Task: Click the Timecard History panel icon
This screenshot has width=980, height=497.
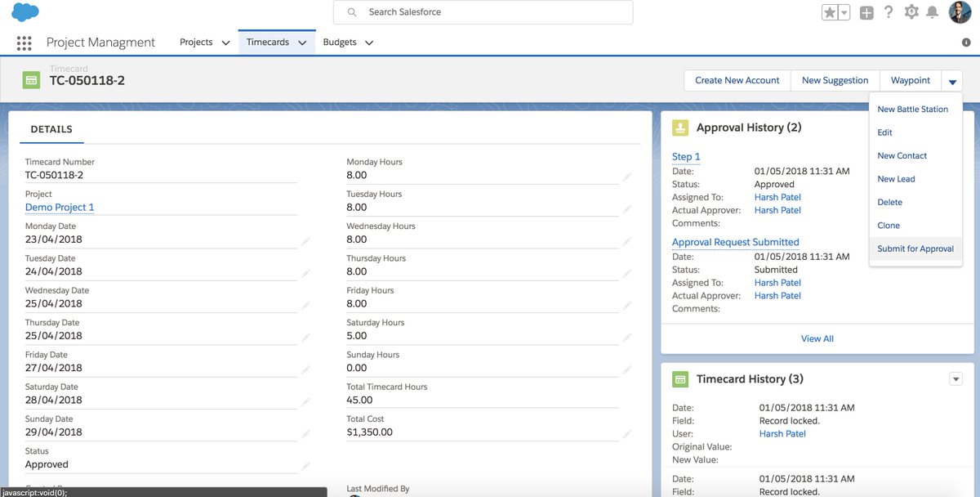Action: click(x=680, y=379)
